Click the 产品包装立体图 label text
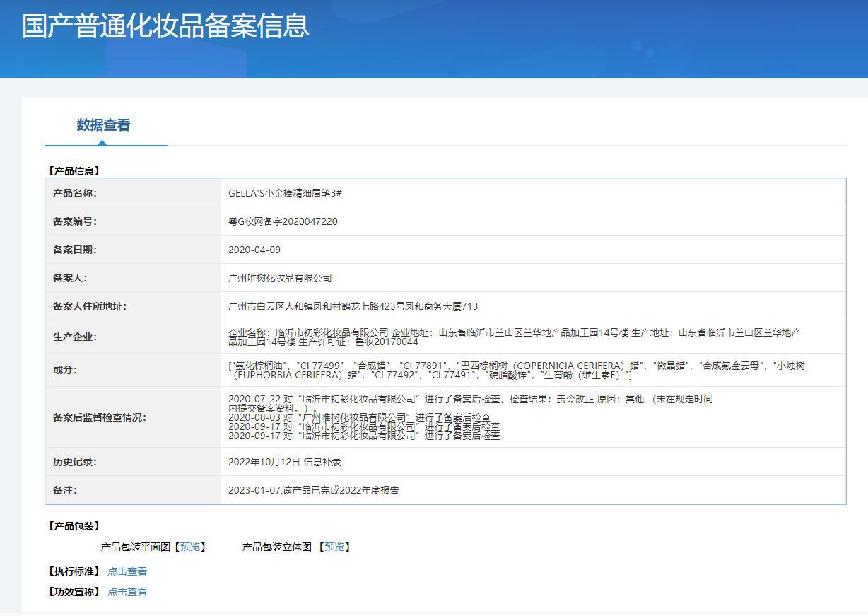The width and height of the screenshot is (868, 616). point(277,547)
